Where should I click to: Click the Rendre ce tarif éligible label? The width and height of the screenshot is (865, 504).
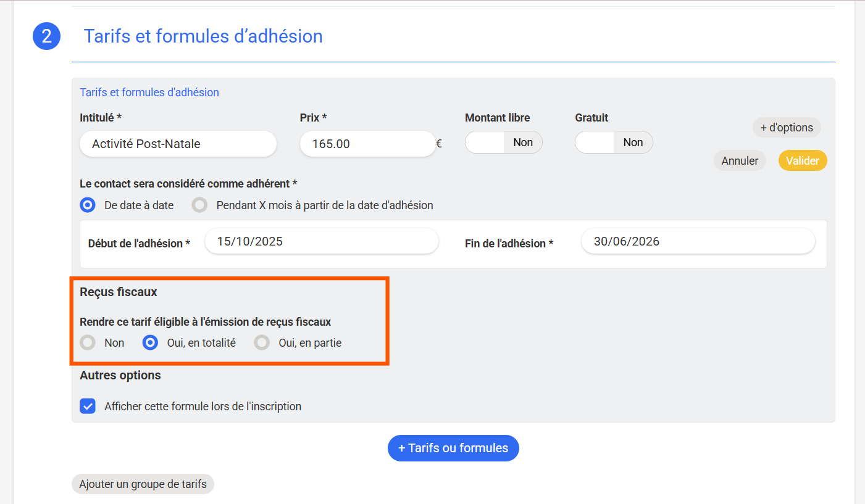[206, 321]
